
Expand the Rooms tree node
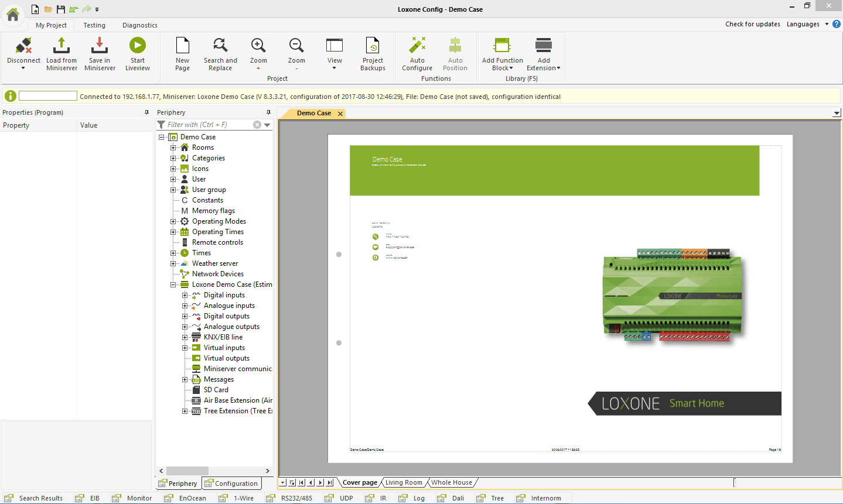(x=173, y=148)
